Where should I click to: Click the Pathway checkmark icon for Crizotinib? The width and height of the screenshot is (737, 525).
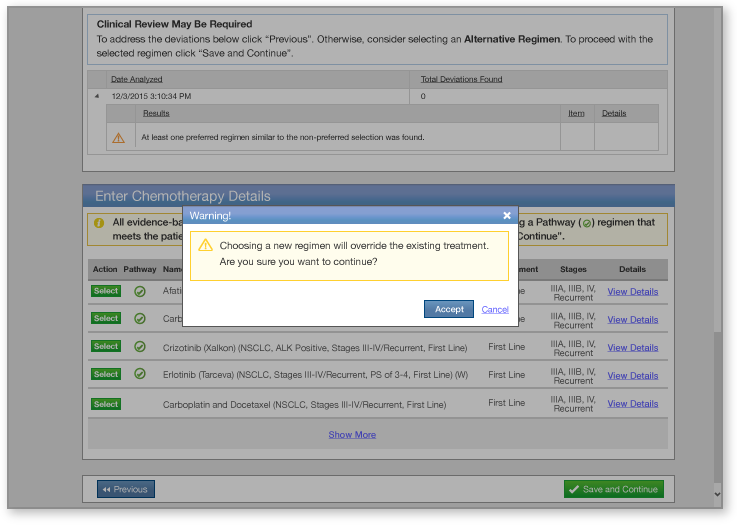(140, 346)
